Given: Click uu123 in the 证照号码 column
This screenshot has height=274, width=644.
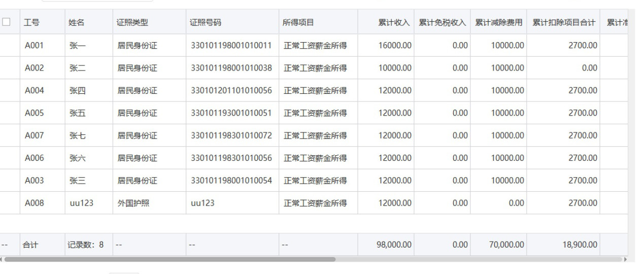Looking at the screenshot, I should (202, 203).
